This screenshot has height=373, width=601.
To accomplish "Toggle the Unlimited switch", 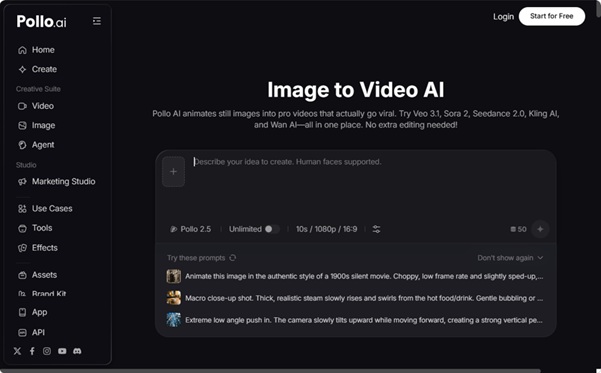I will (x=272, y=229).
